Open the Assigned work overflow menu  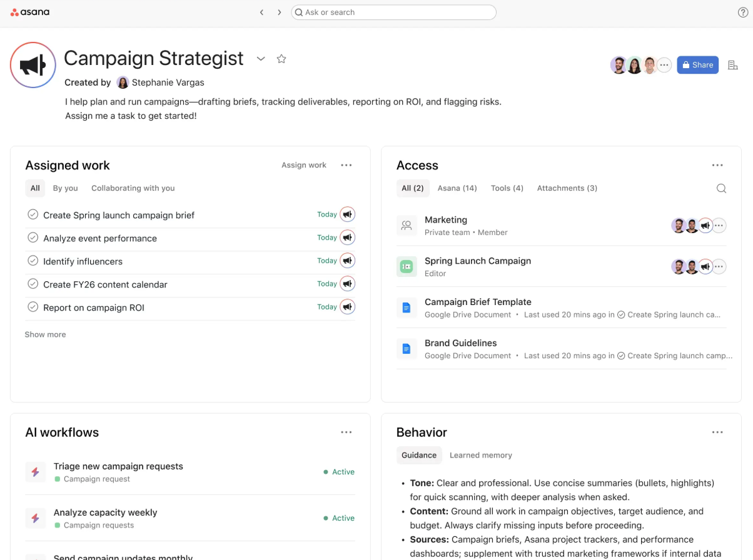(x=346, y=165)
